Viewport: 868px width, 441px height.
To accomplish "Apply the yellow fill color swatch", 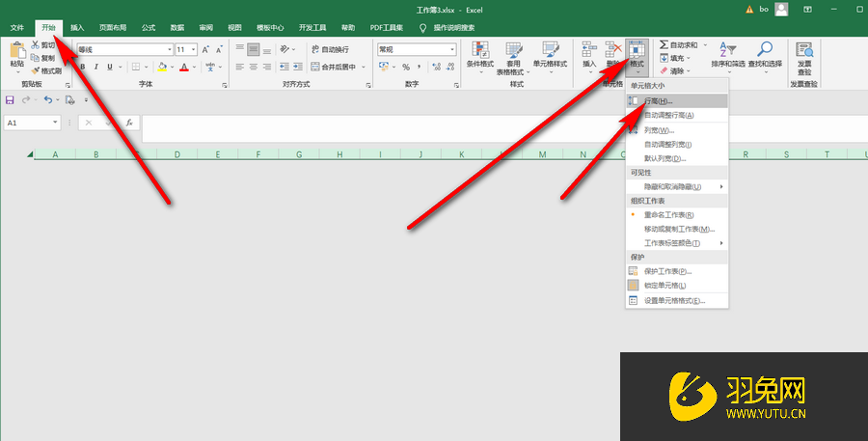I will (162, 67).
